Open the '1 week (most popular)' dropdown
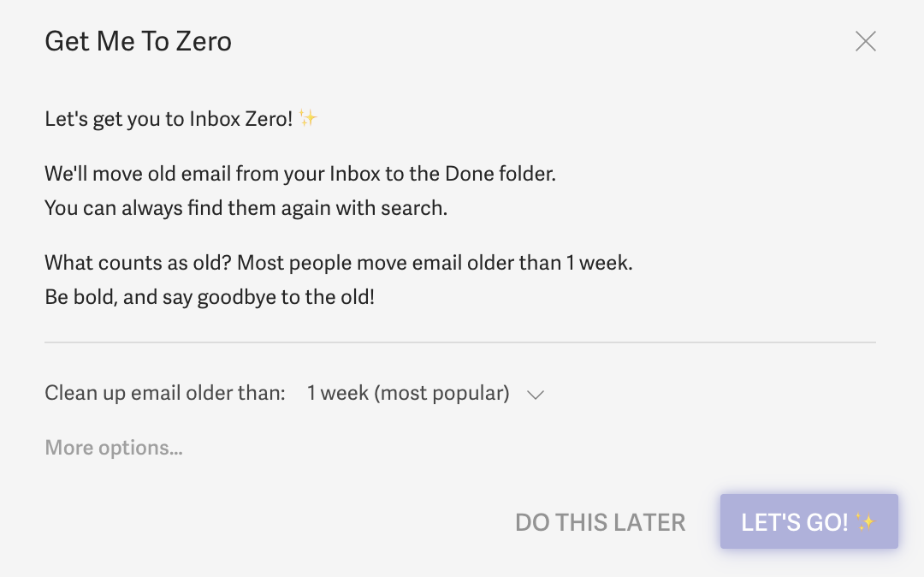Image resolution: width=924 pixels, height=577 pixels. pyautogui.click(x=408, y=394)
